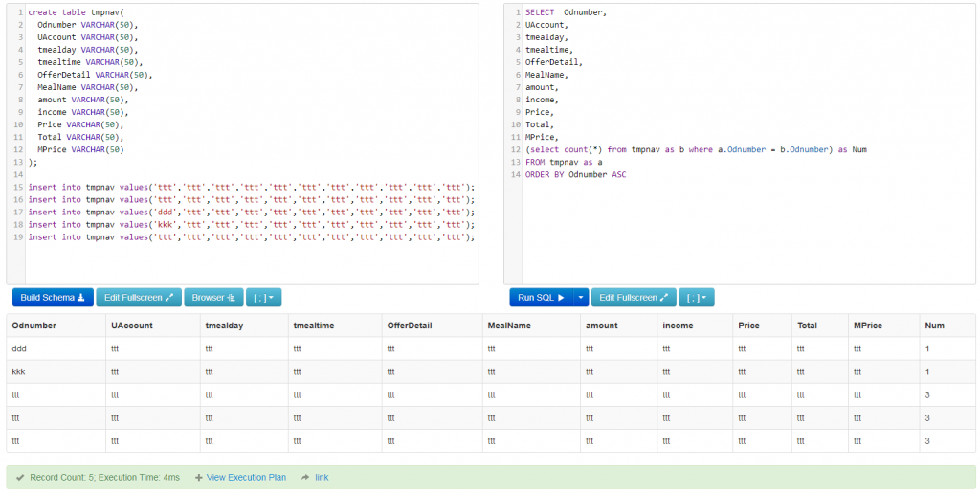
Task: Click blank area of query editor below line 14
Action: [x=748, y=232]
